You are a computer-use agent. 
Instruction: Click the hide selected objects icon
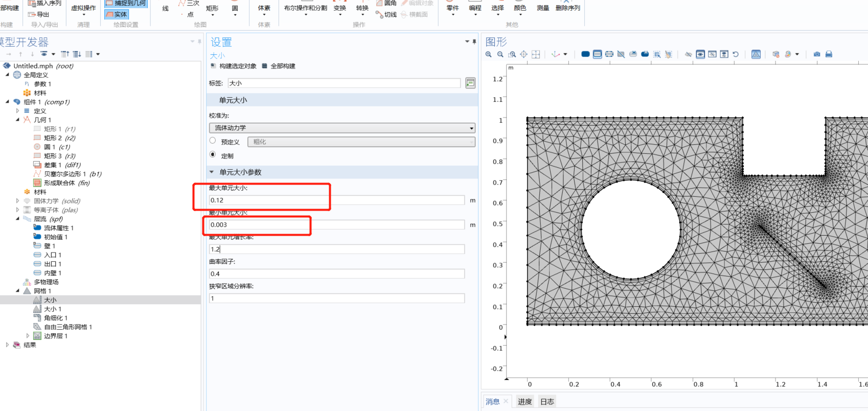pyautogui.click(x=689, y=54)
